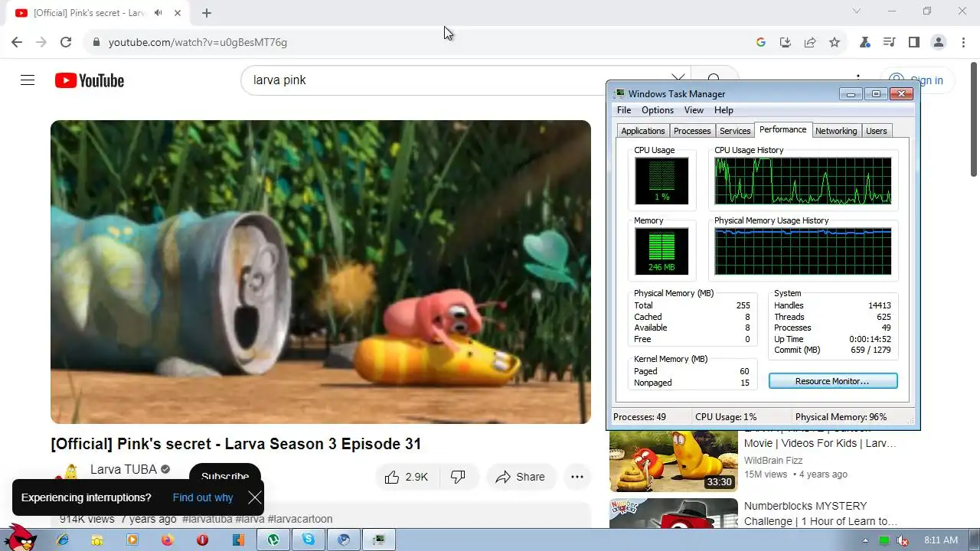Launch Opera from the taskbar
980x551 pixels.
click(x=203, y=540)
